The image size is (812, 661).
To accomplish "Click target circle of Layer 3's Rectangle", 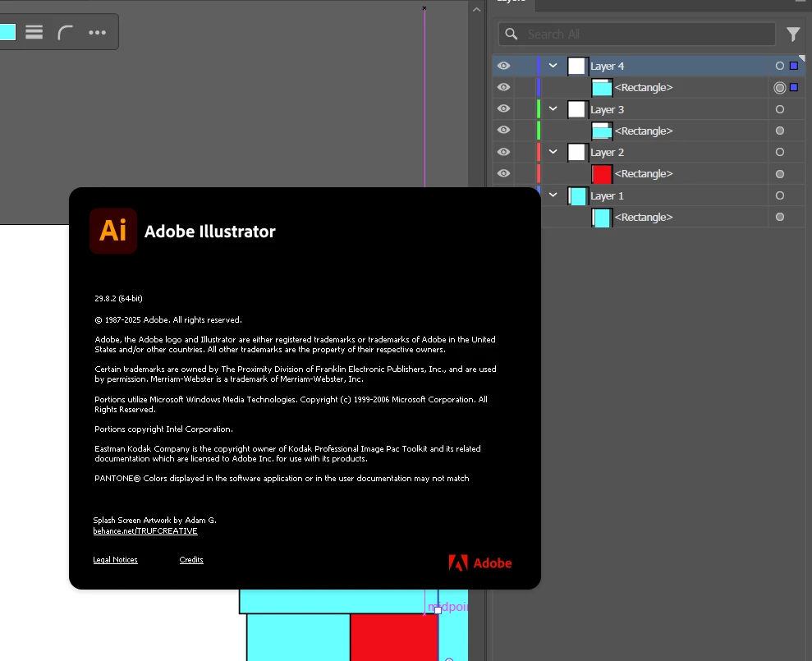I will click(x=779, y=131).
